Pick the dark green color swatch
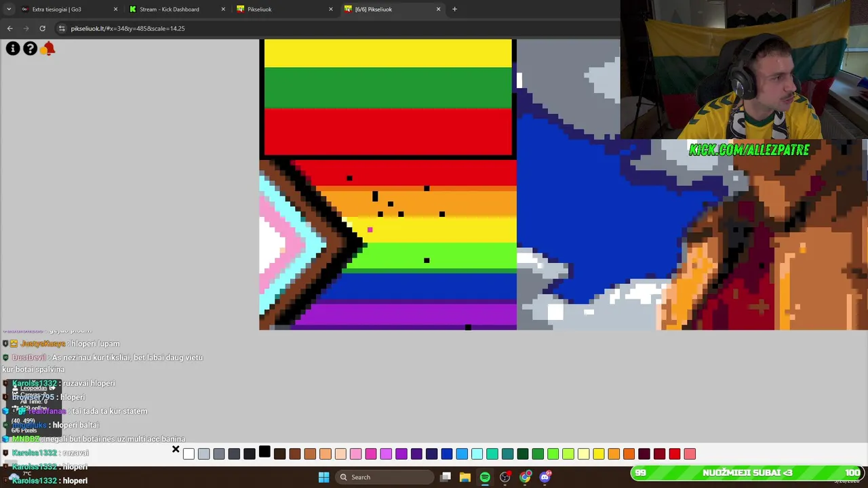The height and width of the screenshot is (488, 868). click(523, 453)
